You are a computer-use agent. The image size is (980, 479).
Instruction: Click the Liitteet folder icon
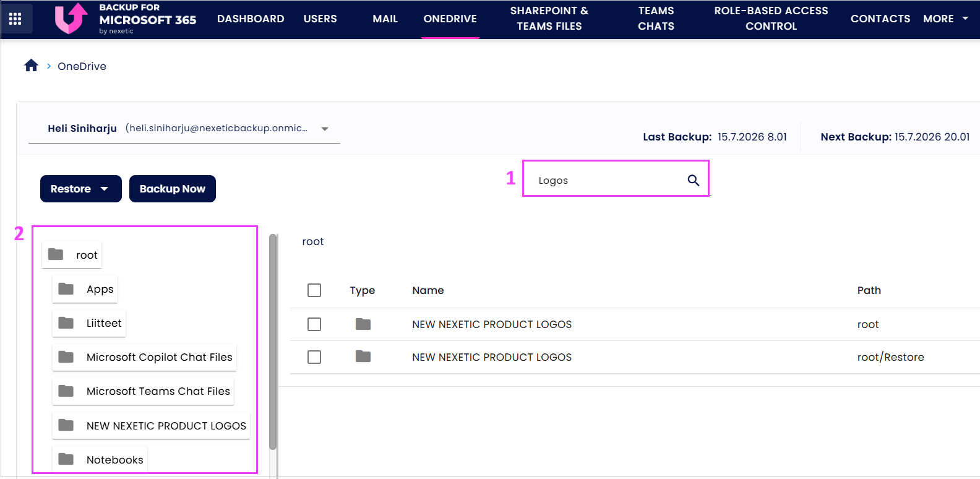pyautogui.click(x=66, y=323)
